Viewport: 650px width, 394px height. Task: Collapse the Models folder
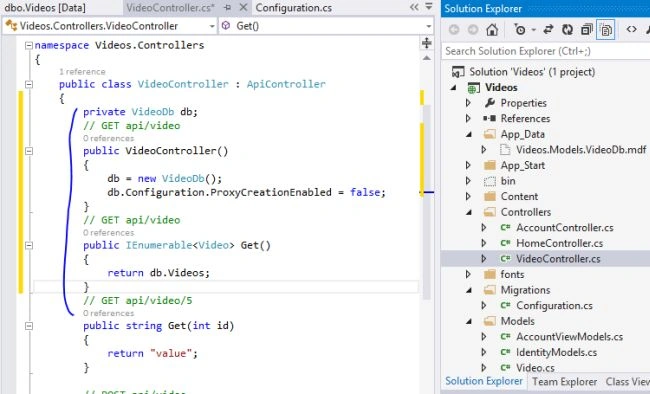[469, 321]
